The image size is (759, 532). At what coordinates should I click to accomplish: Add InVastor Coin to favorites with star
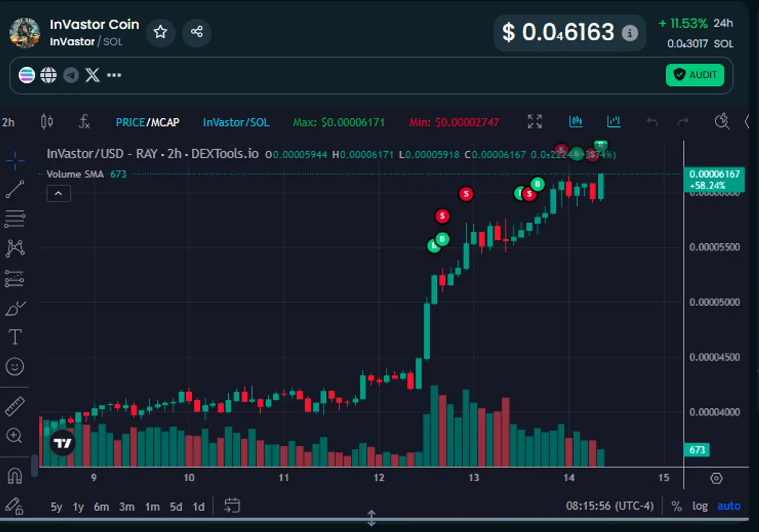160,33
